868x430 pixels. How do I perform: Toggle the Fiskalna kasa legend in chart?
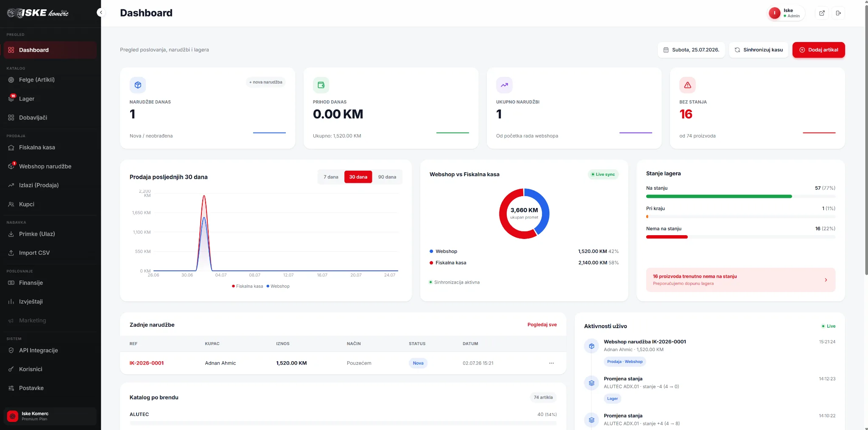248,286
